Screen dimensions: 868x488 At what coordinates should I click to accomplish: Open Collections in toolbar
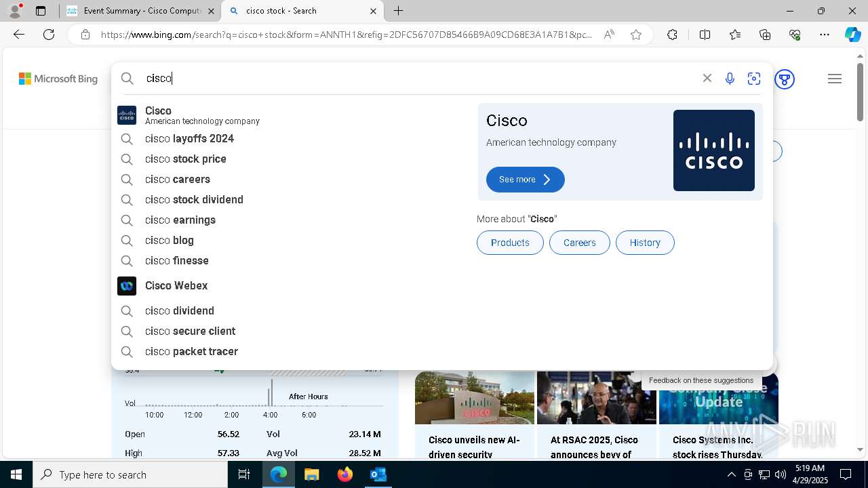click(x=765, y=35)
